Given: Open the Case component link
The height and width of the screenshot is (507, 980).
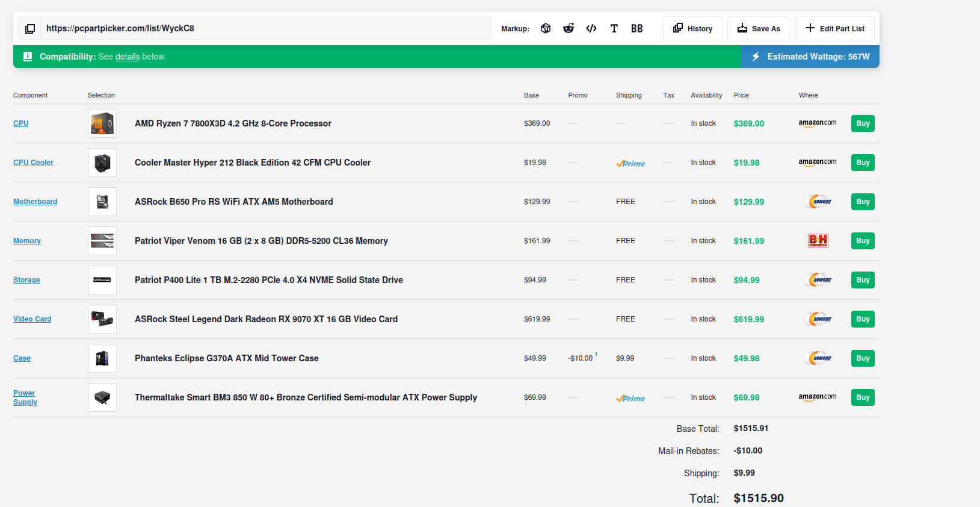Looking at the screenshot, I should click(22, 358).
